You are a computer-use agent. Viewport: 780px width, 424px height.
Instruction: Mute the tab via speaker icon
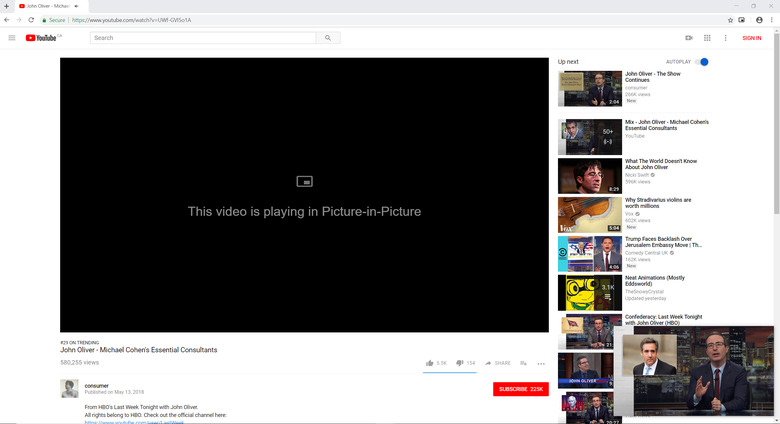click(77, 6)
